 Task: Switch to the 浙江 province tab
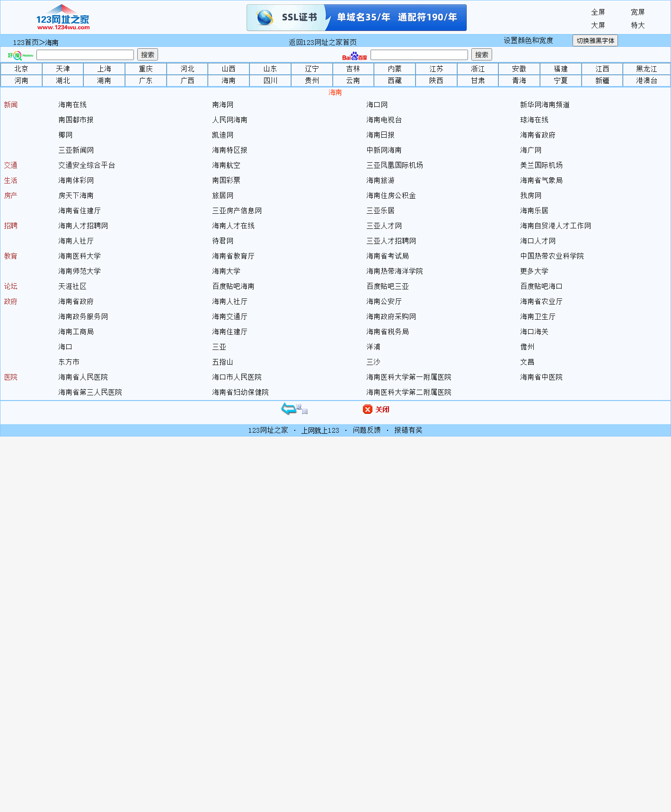[x=478, y=69]
